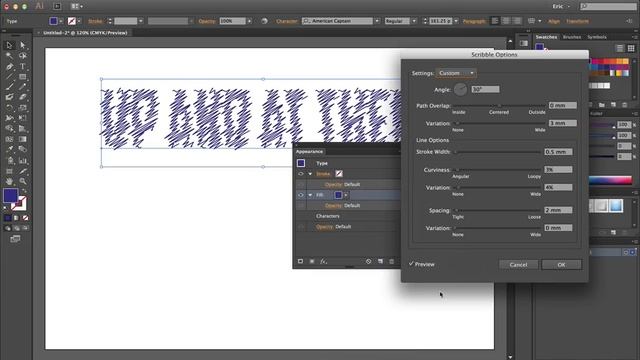Select the Line Segment tool
640x360 pixels.
pyautogui.click(x=9, y=77)
